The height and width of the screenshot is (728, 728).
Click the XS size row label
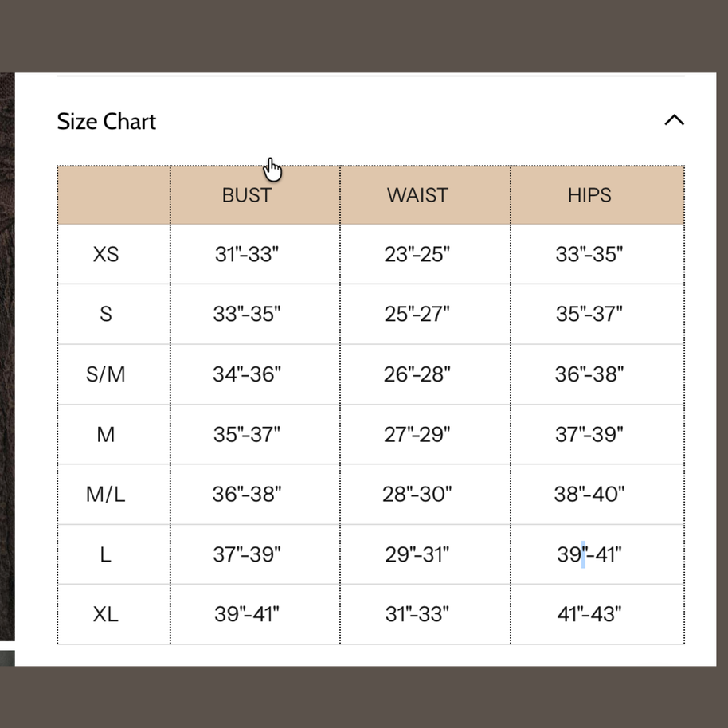coord(106,254)
